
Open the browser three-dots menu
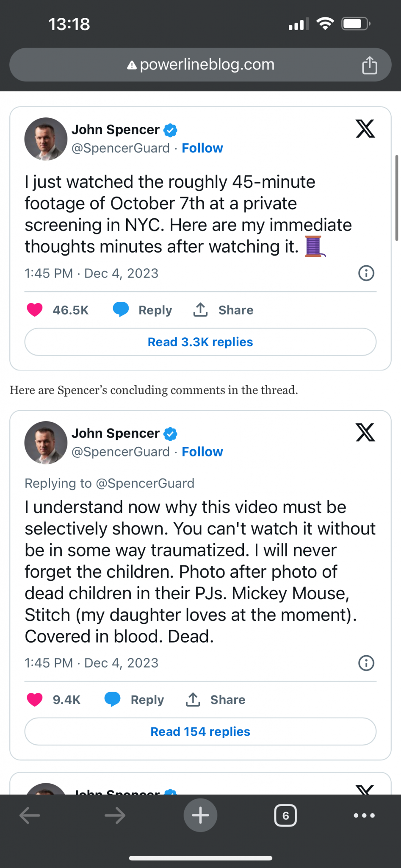click(364, 815)
